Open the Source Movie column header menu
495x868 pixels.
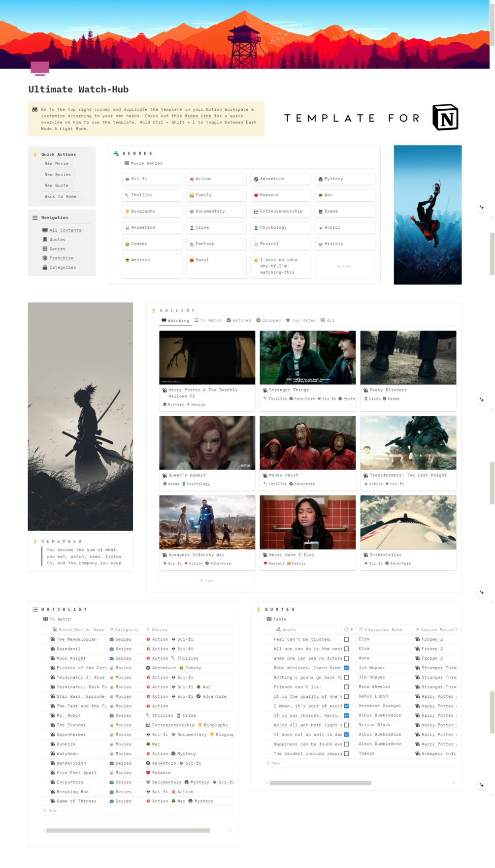coord(436,630)
